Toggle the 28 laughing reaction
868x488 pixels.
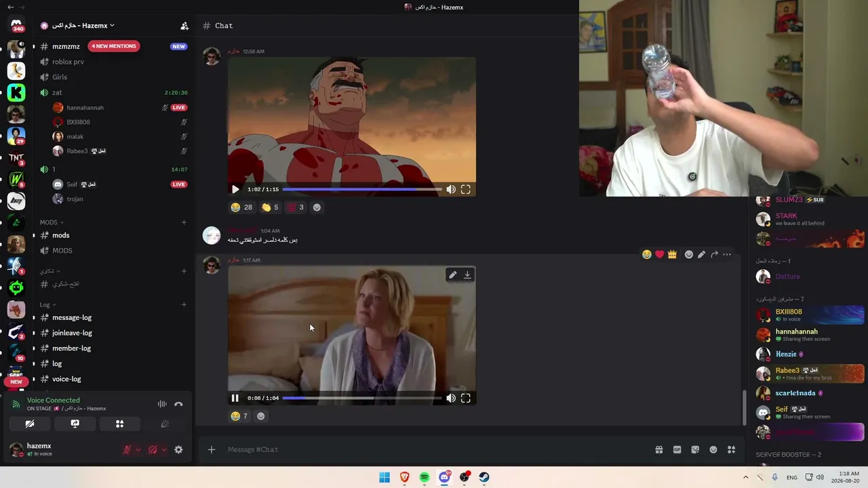coord(241,207)
